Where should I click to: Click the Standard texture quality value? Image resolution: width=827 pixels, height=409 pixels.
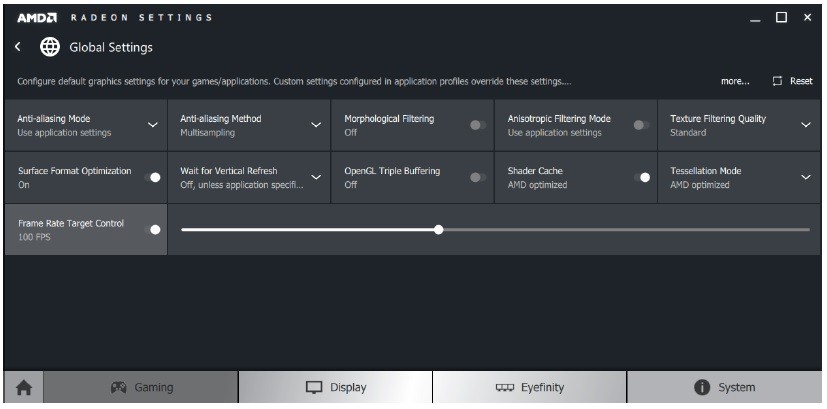(x=688, y=132)
